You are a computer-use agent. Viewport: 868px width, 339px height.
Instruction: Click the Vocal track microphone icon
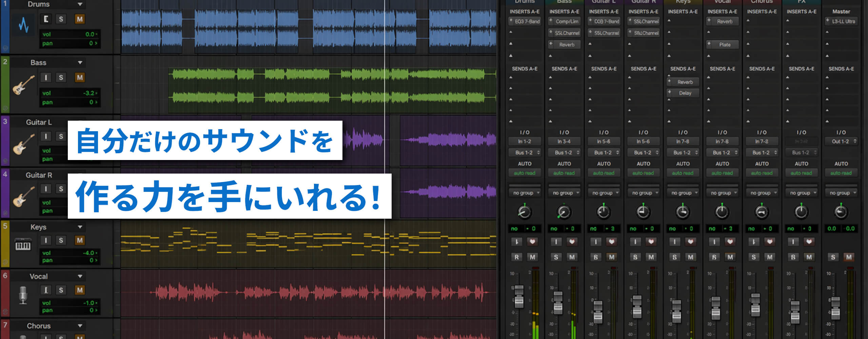coord(23,295)
